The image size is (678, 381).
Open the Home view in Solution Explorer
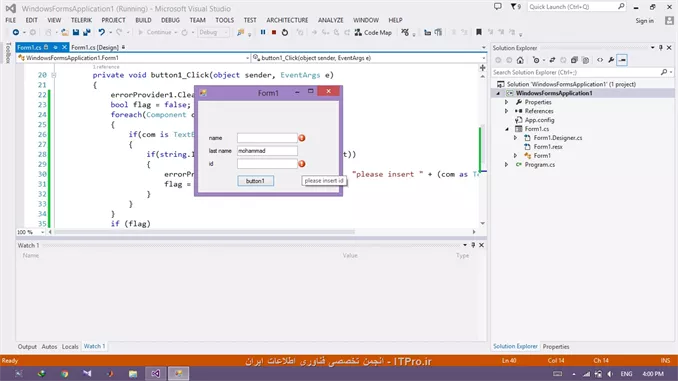tap(520, 60)
